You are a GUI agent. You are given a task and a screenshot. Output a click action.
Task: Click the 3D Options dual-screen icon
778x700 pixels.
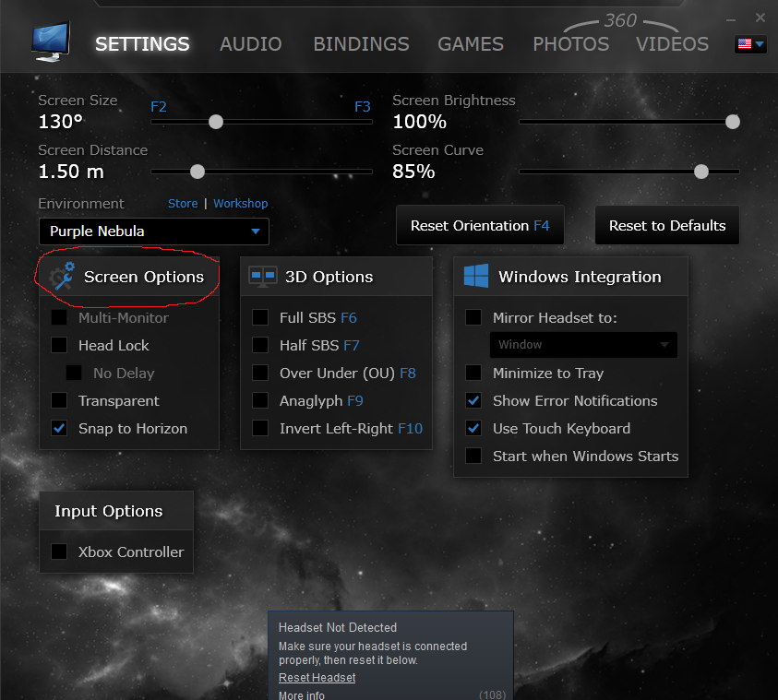click(x=262, y=277)
